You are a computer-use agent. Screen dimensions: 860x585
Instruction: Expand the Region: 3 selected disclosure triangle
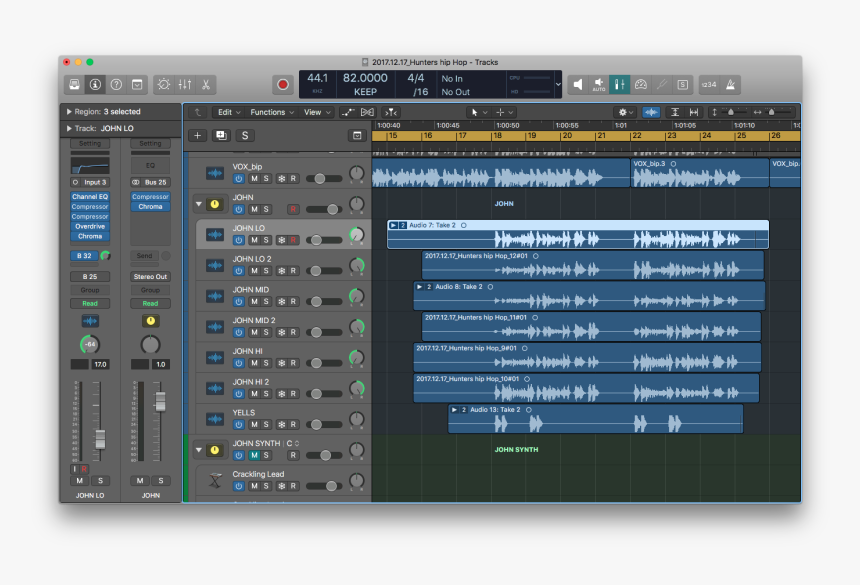pos(69,111)
